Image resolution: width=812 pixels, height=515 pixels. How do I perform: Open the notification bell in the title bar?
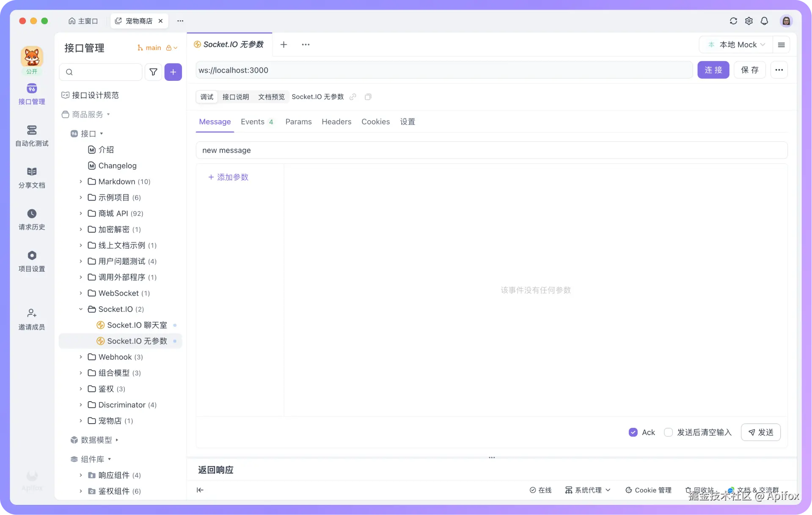tap(764, 21)
